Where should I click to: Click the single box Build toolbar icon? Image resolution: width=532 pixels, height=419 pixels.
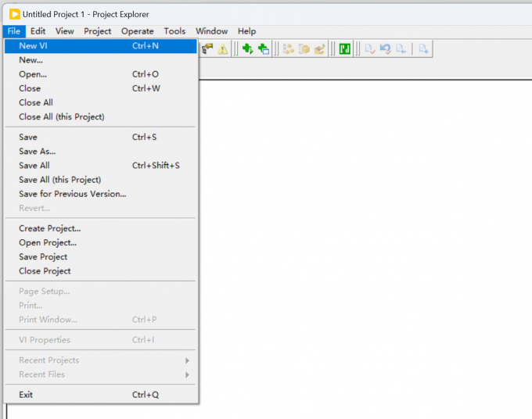pyautogui.click(x=304, y=48)
